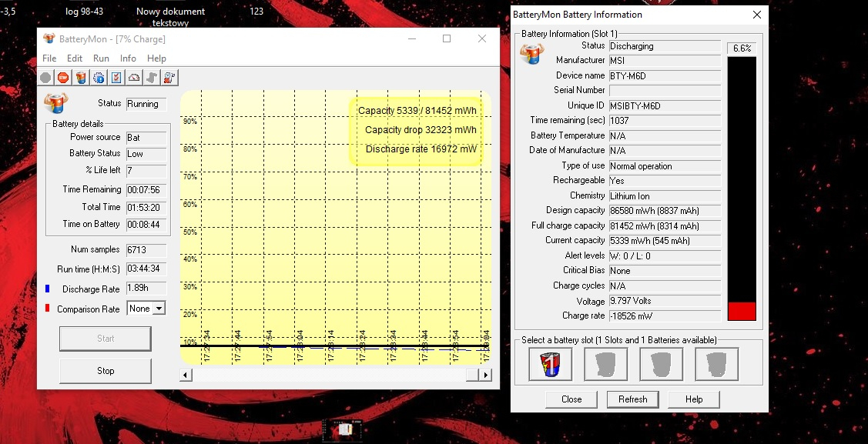Click the greyed-out toolbar icon next to gauge

152,78
